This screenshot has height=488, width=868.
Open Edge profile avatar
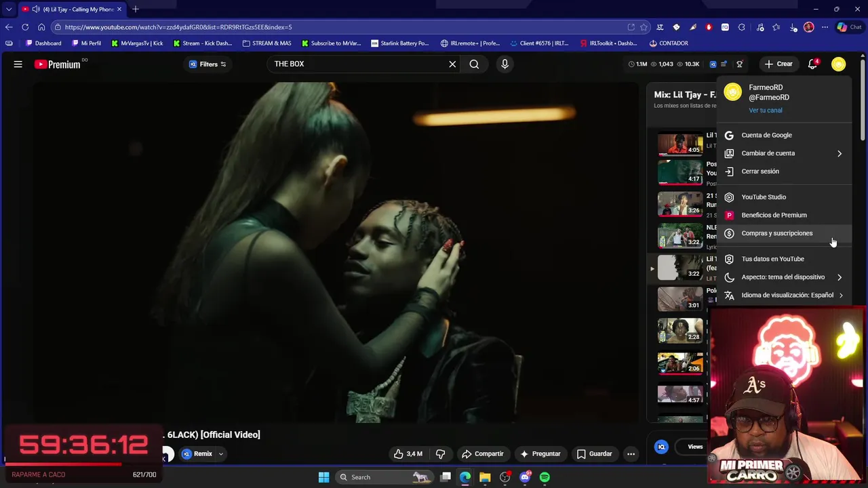coord(808,27)
